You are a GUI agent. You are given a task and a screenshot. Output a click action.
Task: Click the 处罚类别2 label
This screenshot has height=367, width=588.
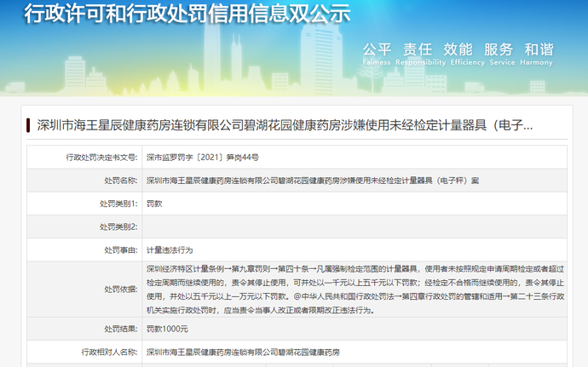point(118,227)
